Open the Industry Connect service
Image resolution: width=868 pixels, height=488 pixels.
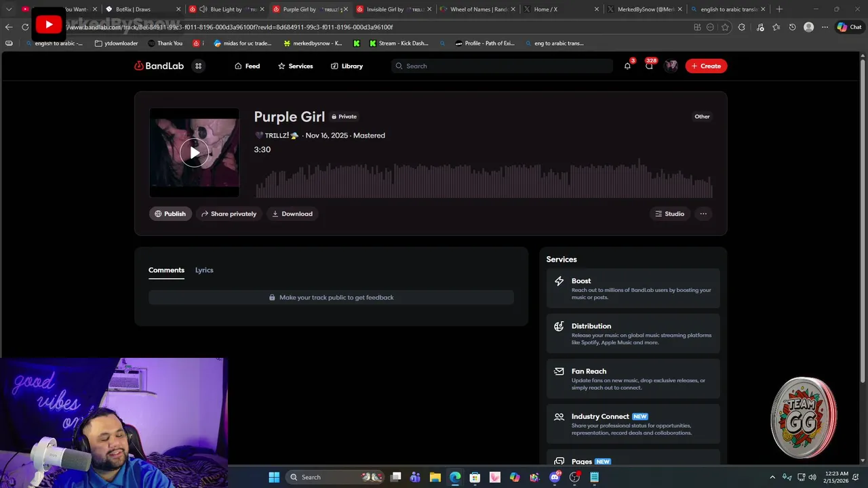(x=633, y=424)
